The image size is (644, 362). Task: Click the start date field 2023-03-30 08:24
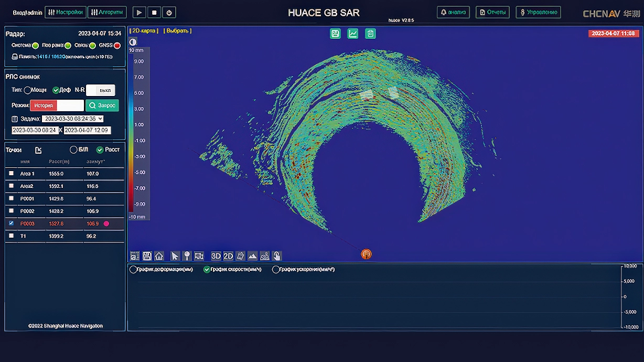[x=35, y=130]
